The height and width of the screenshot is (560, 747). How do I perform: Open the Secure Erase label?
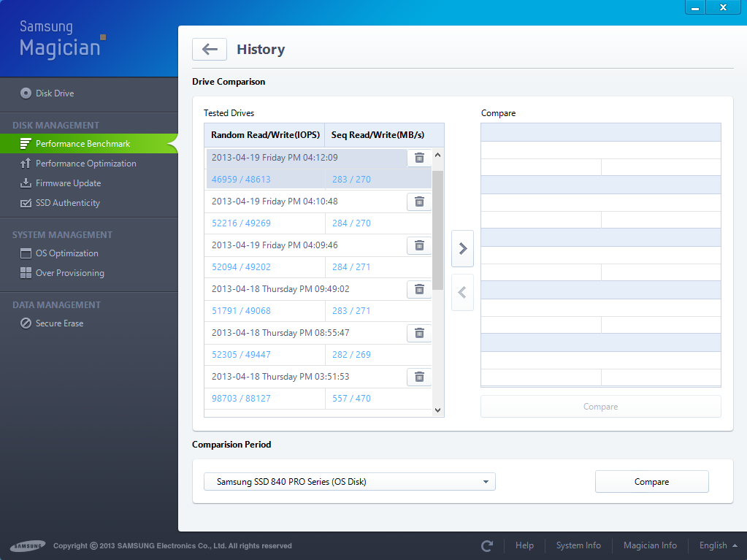click(60, 323)
